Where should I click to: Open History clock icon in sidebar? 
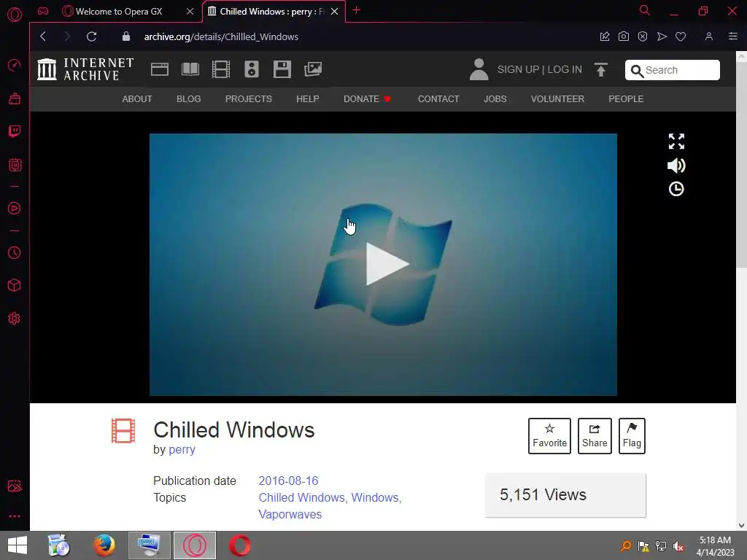15,252
